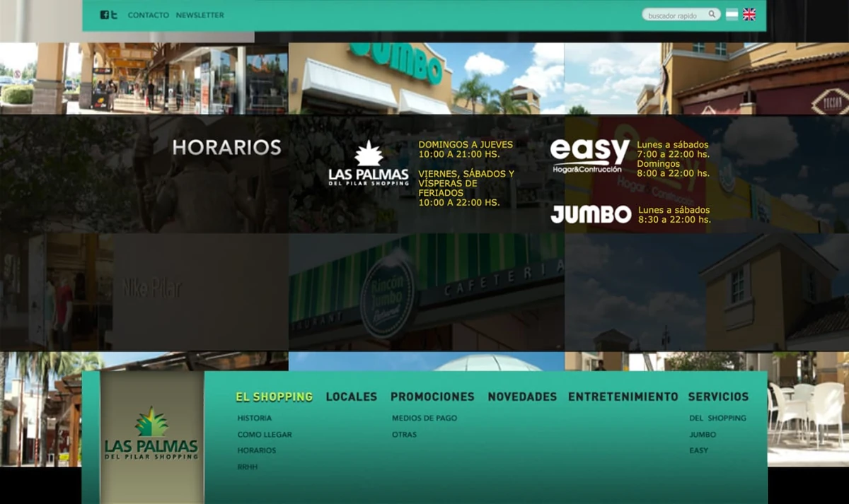The width and height of the screenshot is (849, 504).
Task: Select HORARIOS submenu link
Action: point(257,450)
